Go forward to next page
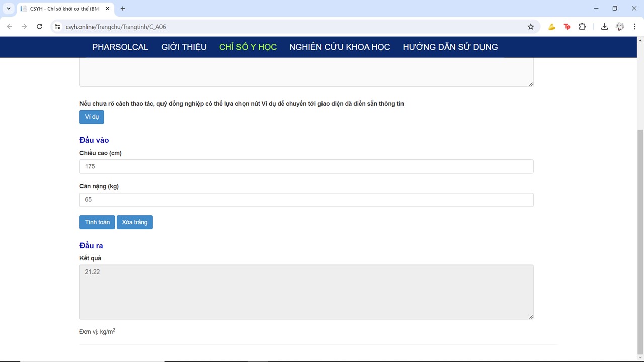This screenshot has height=362, width=644. [24, 27]
